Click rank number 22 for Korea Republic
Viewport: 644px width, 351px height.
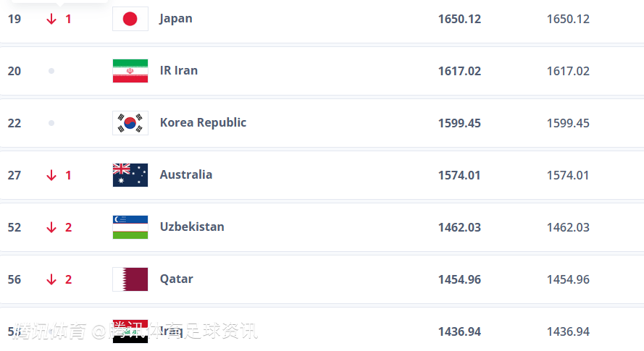tap(14, 123)
